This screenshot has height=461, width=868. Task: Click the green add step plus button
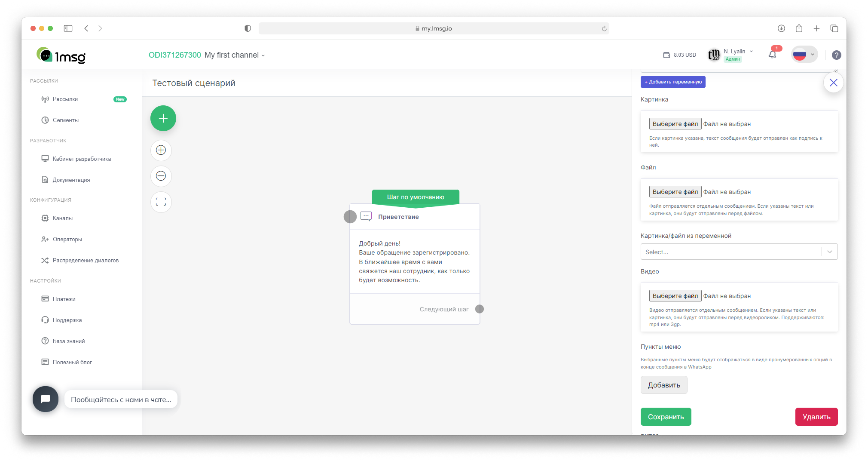[x=163, y=118]
